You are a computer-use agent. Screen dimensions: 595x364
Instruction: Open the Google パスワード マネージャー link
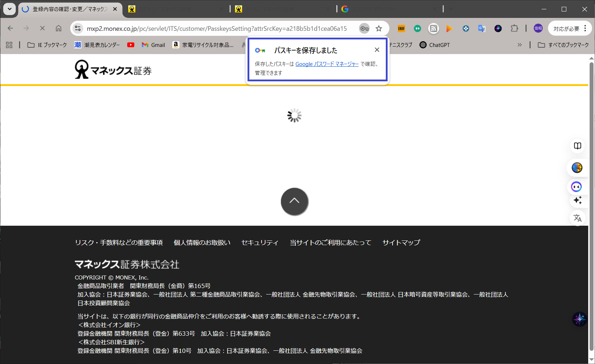(x=327, y=64)
